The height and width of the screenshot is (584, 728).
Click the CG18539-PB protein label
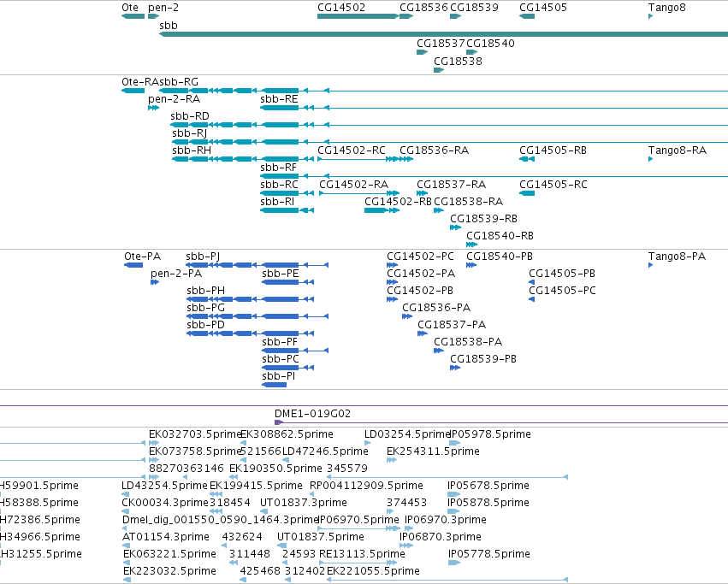tap(483, 359)
